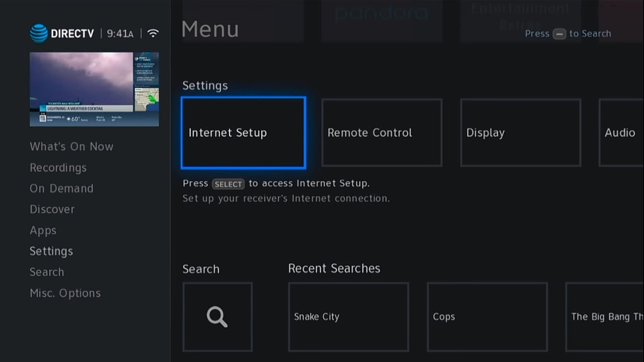Open the Discover menu entry
This screenshot has width=644, height=362.
[52, 209]
